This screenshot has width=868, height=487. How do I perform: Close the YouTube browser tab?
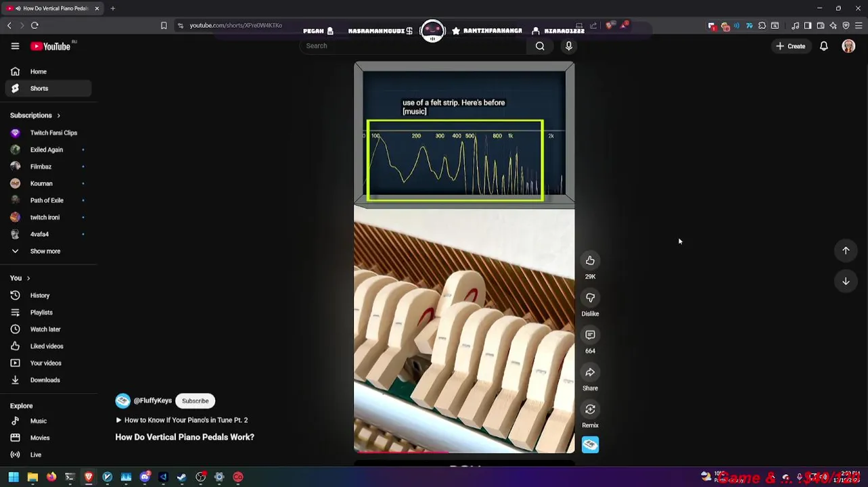pyautogui.click(x=97, y=8)
